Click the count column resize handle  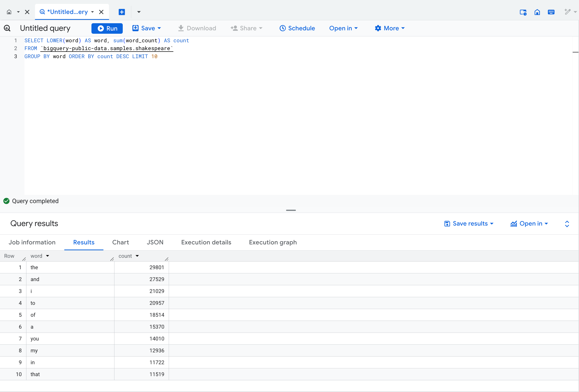click(x=167, y=259)
